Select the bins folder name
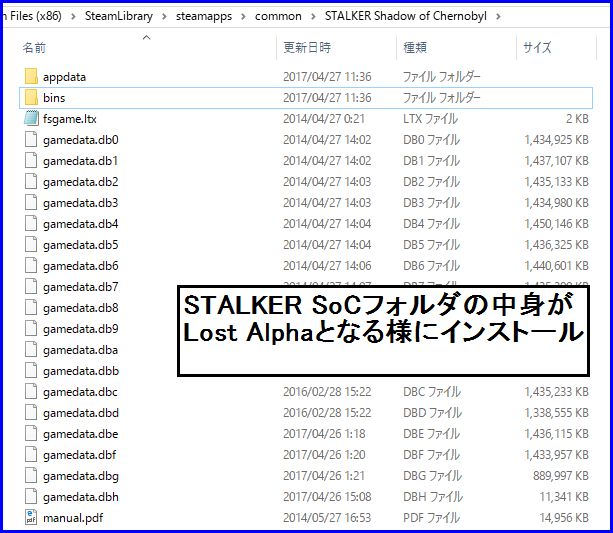Screen dimensions: 613x533 [x=54, y=98]
